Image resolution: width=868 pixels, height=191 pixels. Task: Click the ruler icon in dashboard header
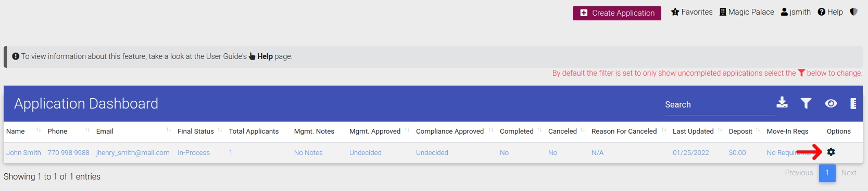[853, 103]
